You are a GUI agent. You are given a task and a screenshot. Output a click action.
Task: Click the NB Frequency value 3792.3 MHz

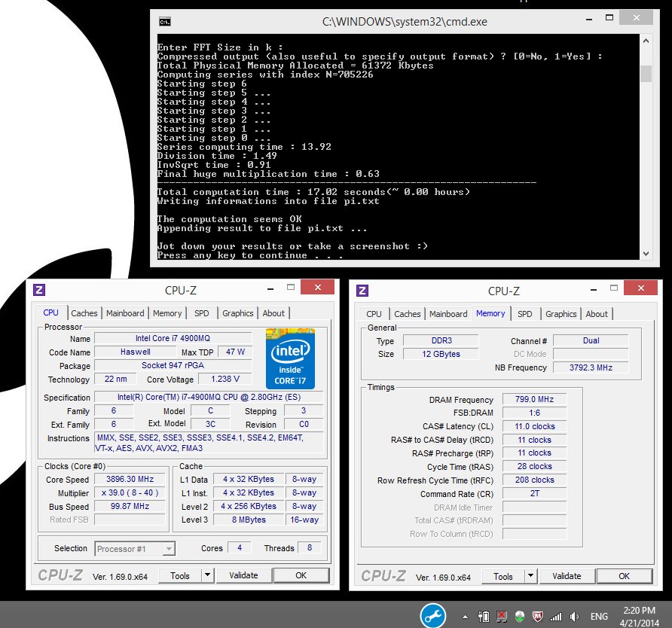tap(591, 367)
